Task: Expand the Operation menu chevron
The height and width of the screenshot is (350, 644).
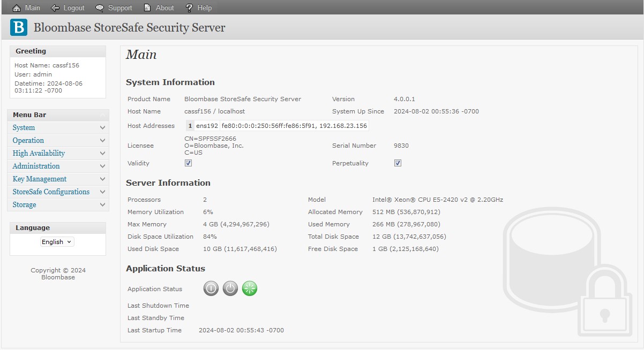Action: (x=102, y=140)
